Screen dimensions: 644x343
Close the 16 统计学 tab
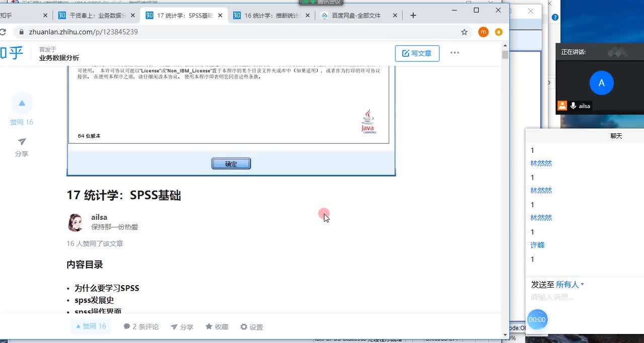click(308, 16)
